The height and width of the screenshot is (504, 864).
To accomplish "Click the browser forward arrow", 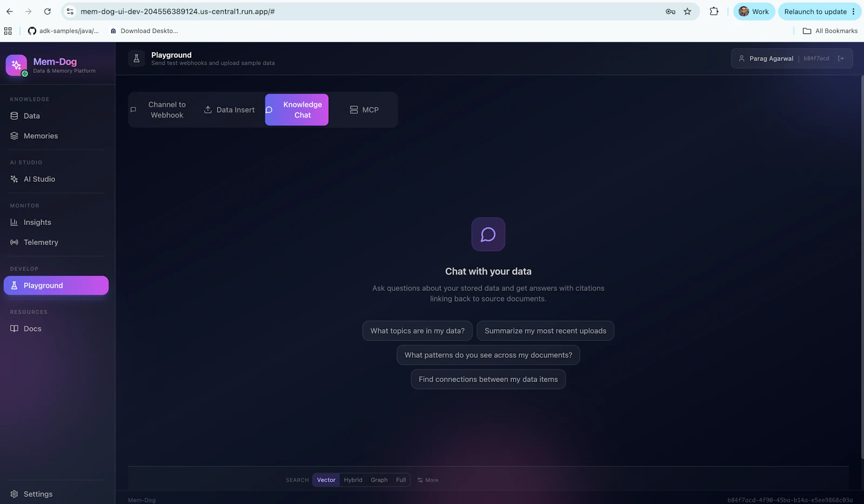I will pos(28,11).
